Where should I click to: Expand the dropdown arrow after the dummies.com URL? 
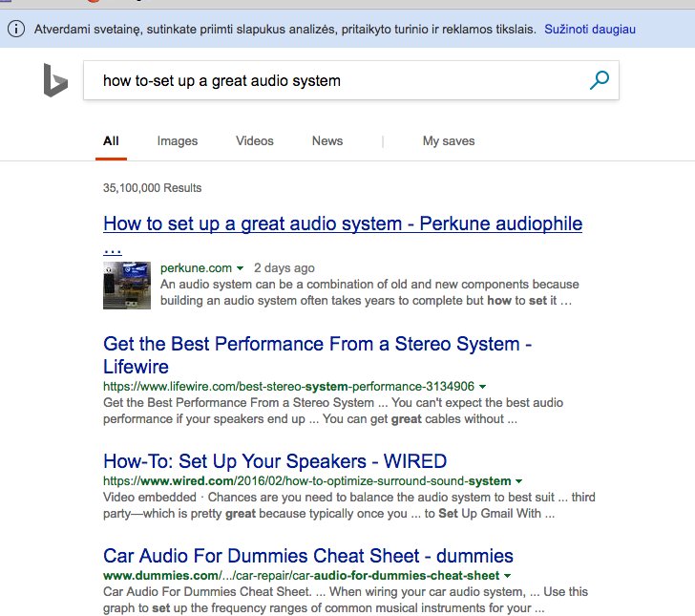tap(508, 576)
